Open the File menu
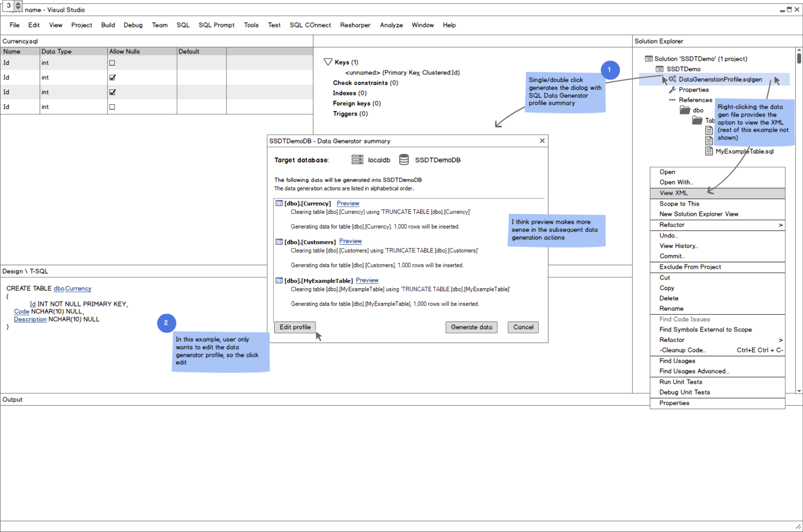Screen dimensions: 803x532 coord(15,25)
